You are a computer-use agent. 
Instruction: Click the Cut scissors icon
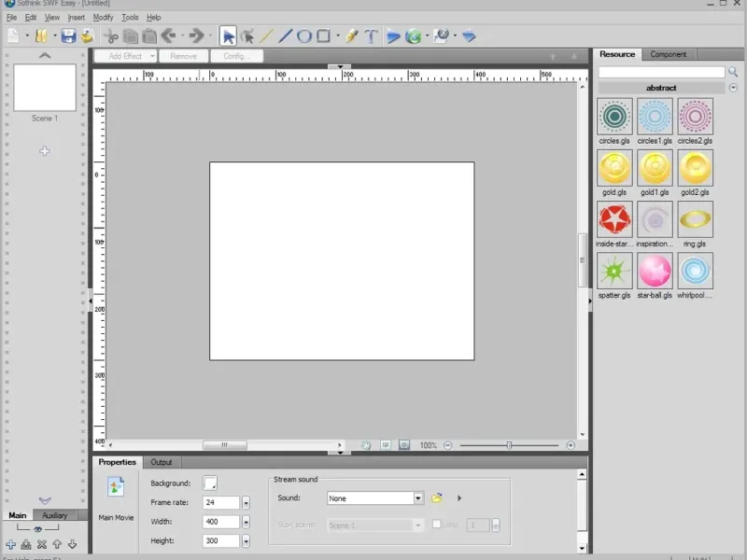[x=111, y=36]
